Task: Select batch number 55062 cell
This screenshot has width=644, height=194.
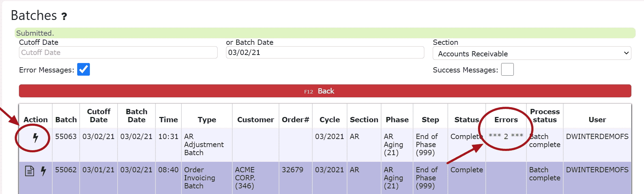Action: click(x=66, y=170)
